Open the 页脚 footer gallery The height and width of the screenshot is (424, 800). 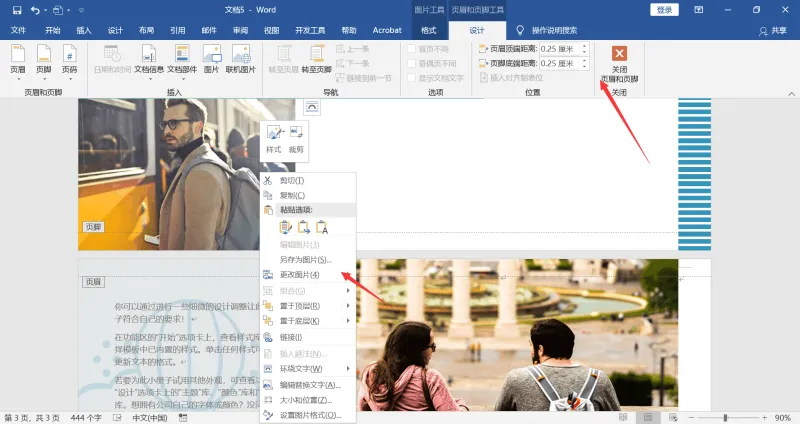[44, 62]
